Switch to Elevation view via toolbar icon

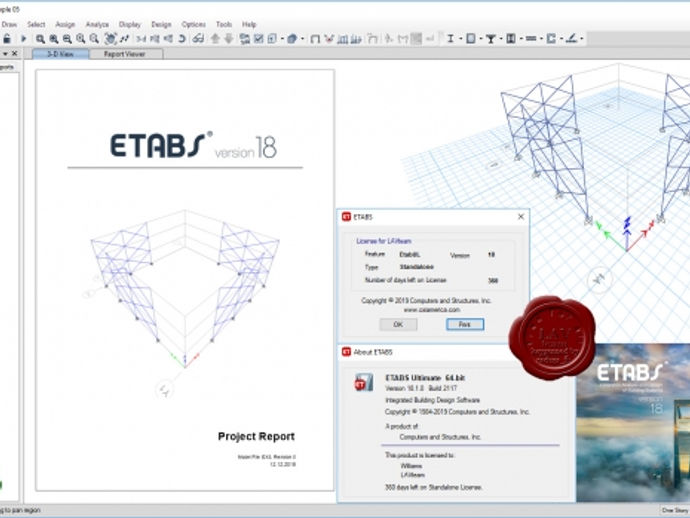pos(168,39)
